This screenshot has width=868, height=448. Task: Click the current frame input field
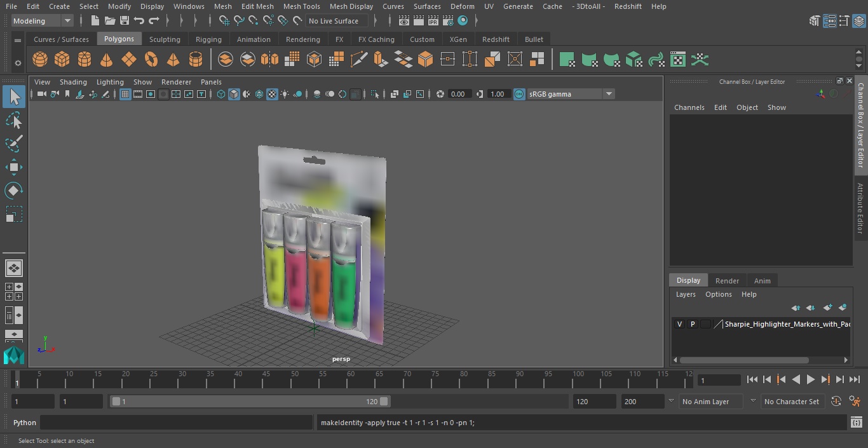click(x=719, y=381)
